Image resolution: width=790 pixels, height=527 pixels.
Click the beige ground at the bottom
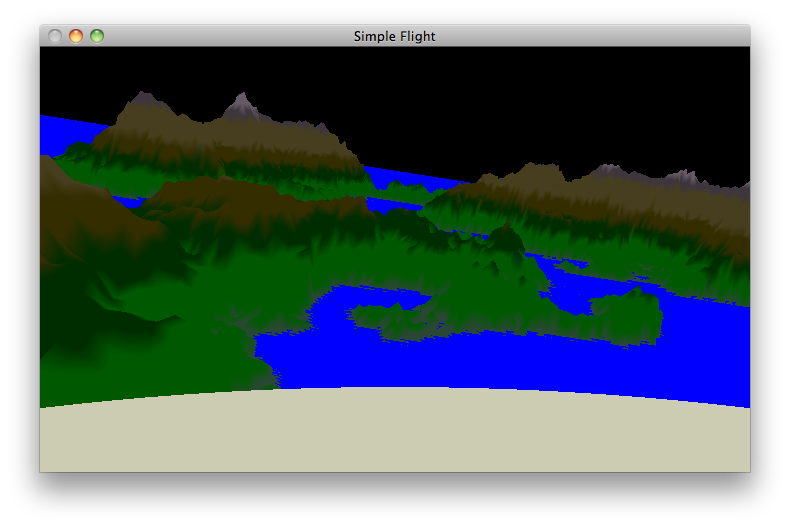coord(394,435)
